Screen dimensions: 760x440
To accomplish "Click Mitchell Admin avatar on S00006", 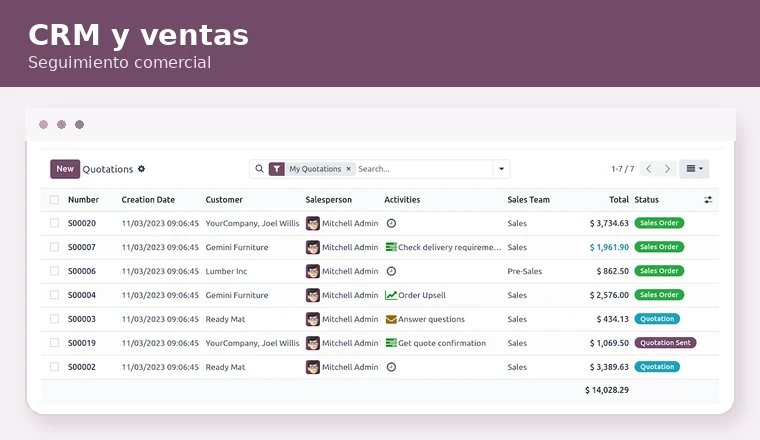I will coord(313,271).
